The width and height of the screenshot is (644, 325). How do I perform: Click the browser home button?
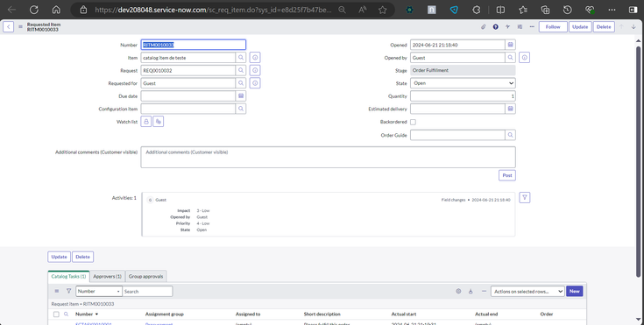pos(56,10)
